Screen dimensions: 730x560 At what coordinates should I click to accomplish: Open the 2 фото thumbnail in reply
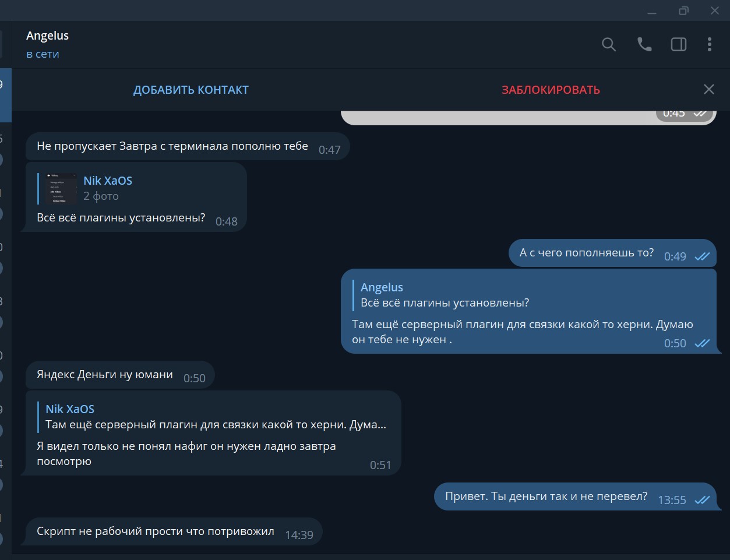click(61, 189)
